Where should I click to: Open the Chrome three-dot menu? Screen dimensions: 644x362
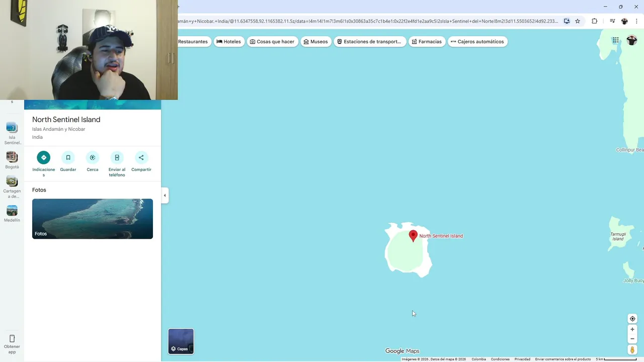[637, 21]
